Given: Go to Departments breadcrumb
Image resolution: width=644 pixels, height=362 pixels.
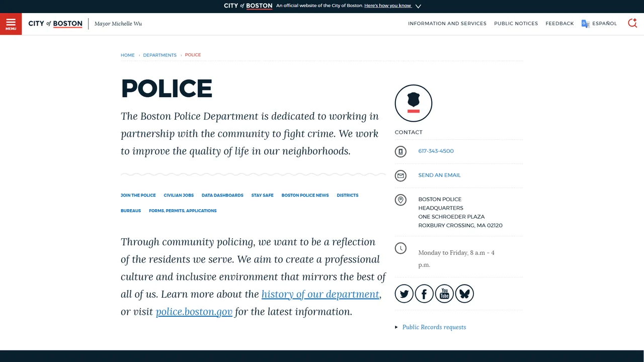Looking at the screenshot, I should click(159, 55).
